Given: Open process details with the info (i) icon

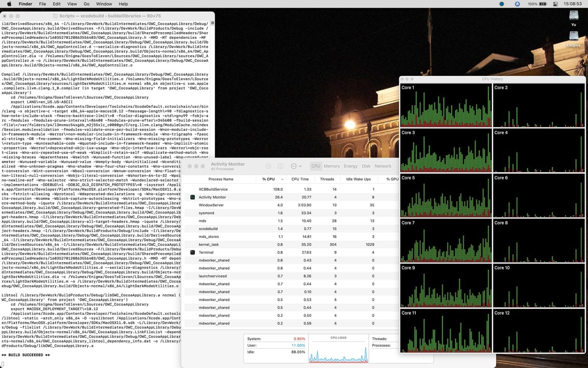Looking at the screenshot, I should pos(281,166).
